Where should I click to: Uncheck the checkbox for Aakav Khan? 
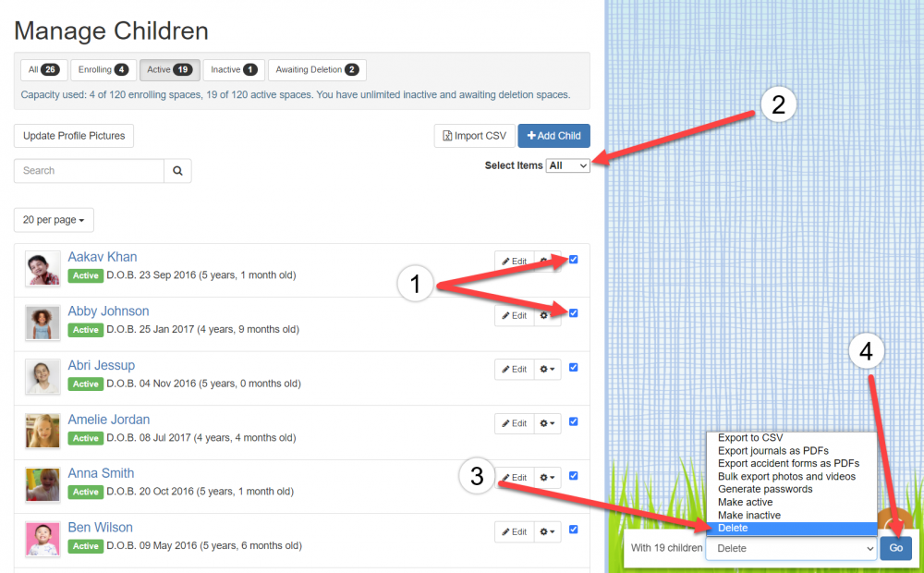click(x=574, y=260)
